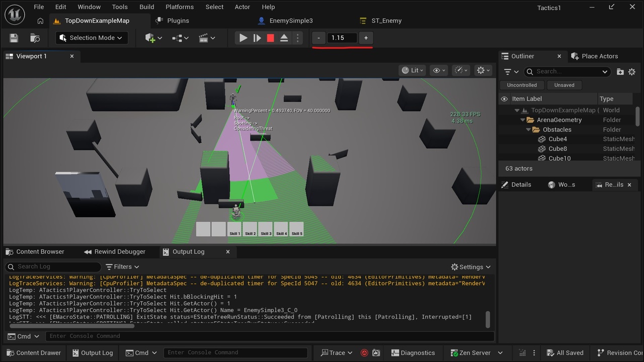Click the Eject from player button
This screenshot has height=362, width=644.
pos(284,38)
